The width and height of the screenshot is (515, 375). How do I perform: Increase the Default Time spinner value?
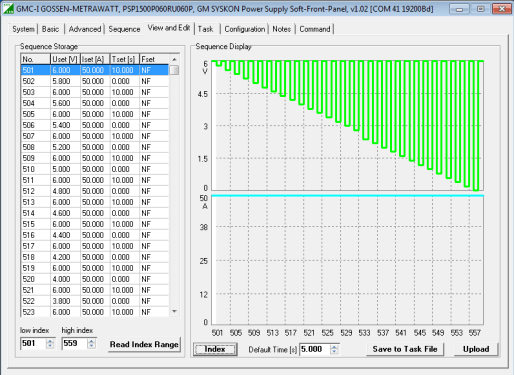tap(334, 347)
